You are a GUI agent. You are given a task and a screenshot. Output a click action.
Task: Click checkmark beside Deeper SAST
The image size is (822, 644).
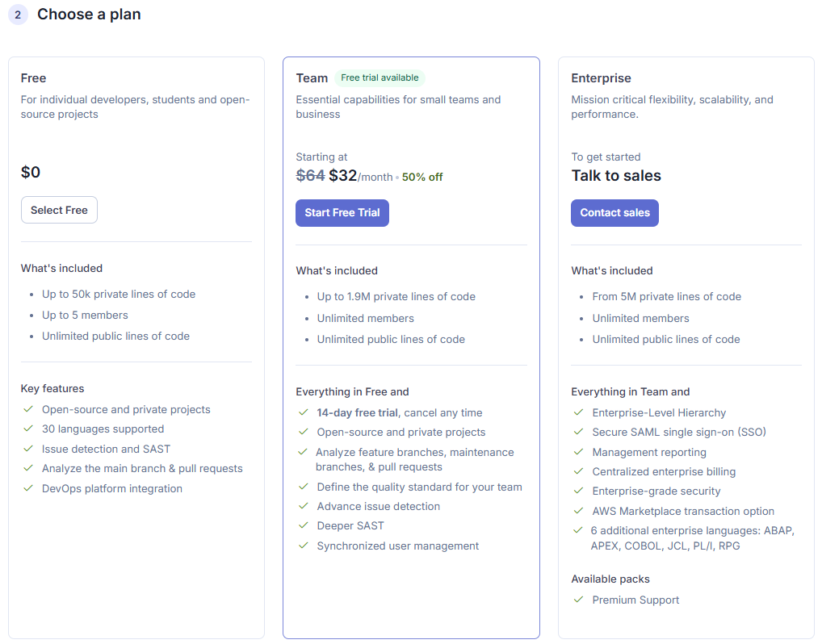pyautogui.click(x=304, y=526)
